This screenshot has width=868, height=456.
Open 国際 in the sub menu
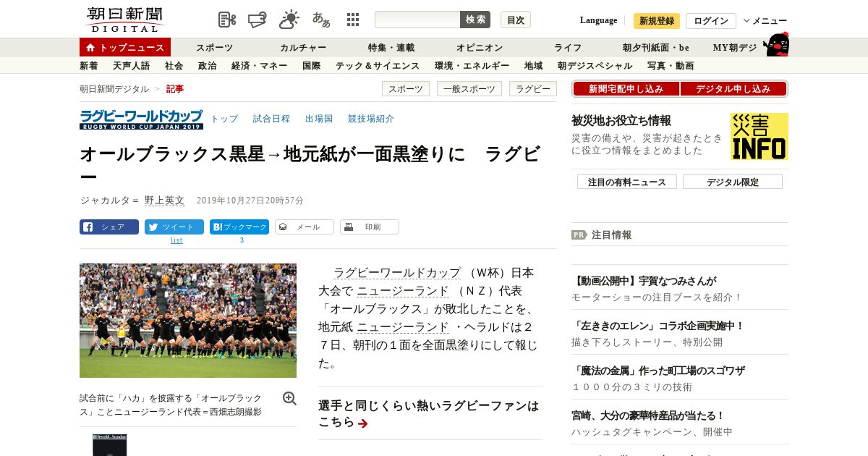pos(312,66)
